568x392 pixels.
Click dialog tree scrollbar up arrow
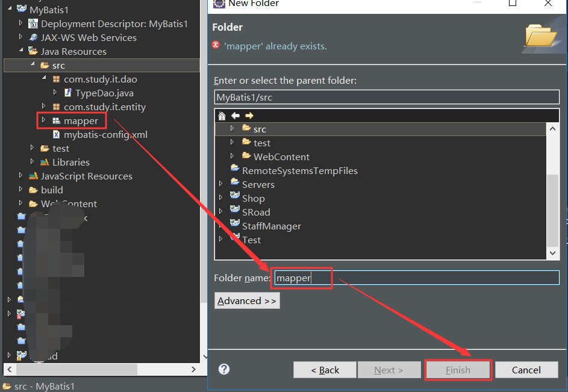pos(552,129)
